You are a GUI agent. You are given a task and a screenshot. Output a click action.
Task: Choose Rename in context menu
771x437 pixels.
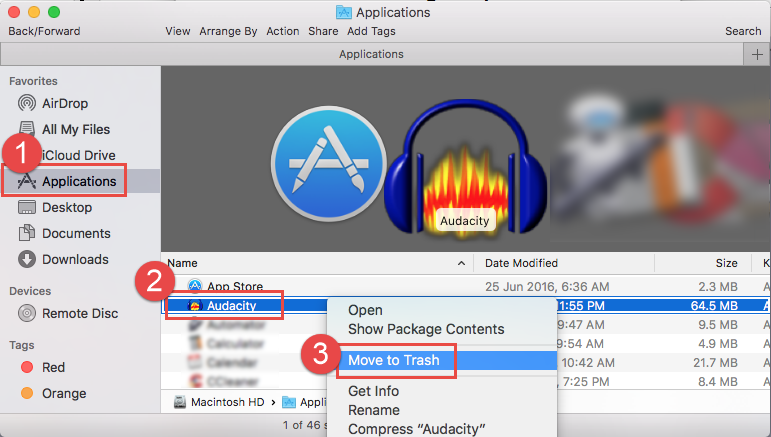374,410
